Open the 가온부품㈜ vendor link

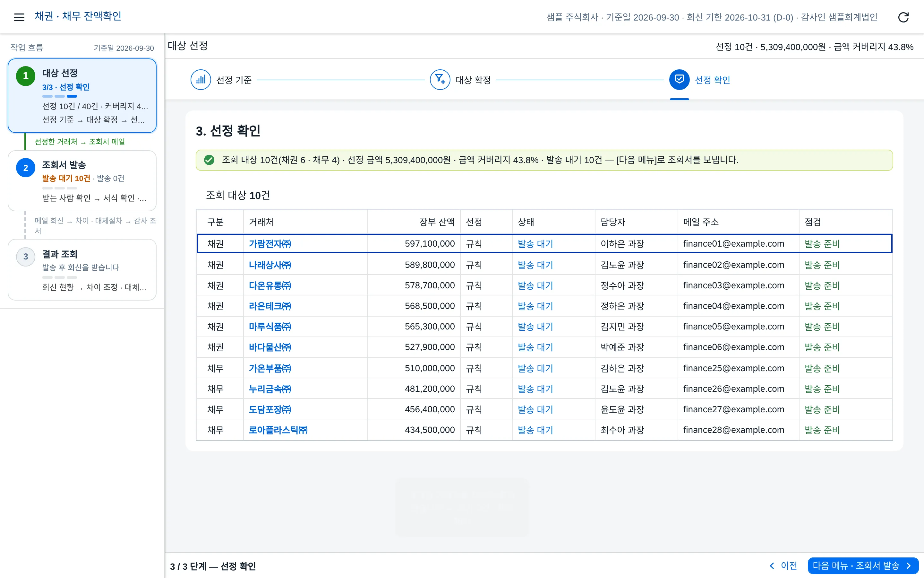(270, 368)
